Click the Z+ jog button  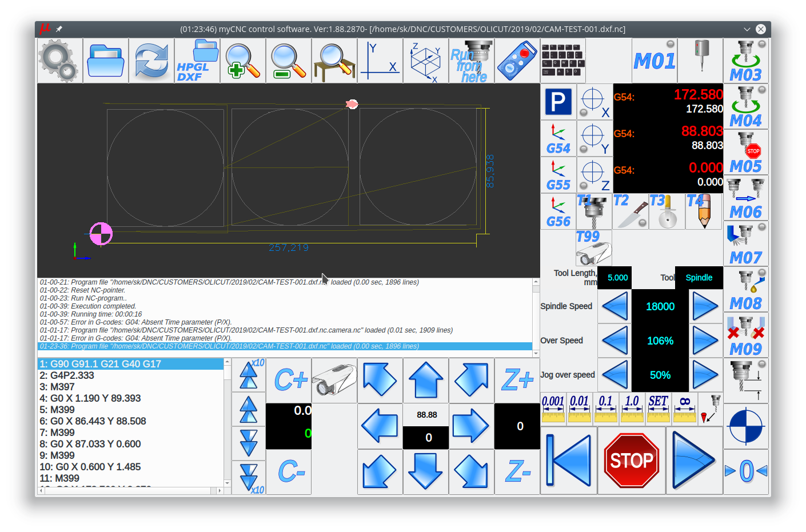tap(517, 381)
